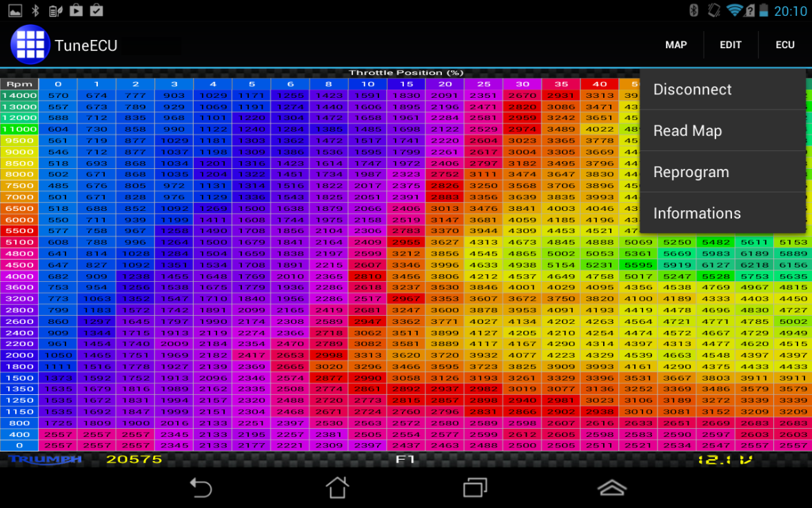The image size is (812, 508).
Task: Select cell 3013 in 6500 row
Action: pyautogui.click(x=445, y=208)
